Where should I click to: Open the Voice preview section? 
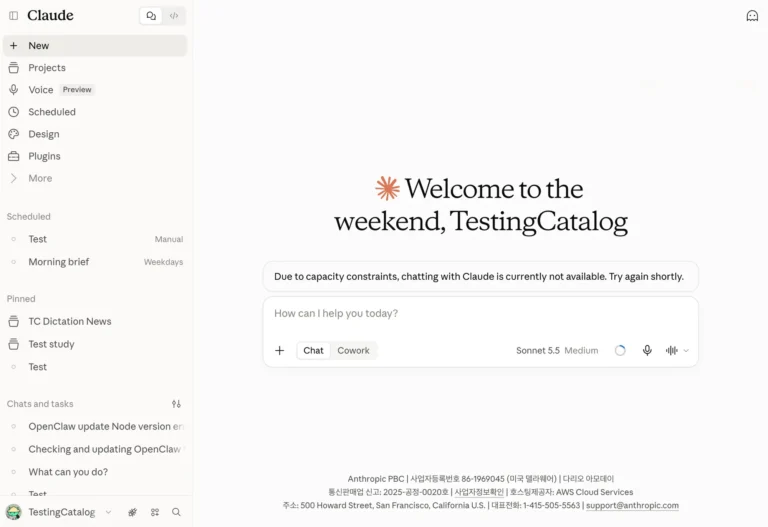[95, 90]
